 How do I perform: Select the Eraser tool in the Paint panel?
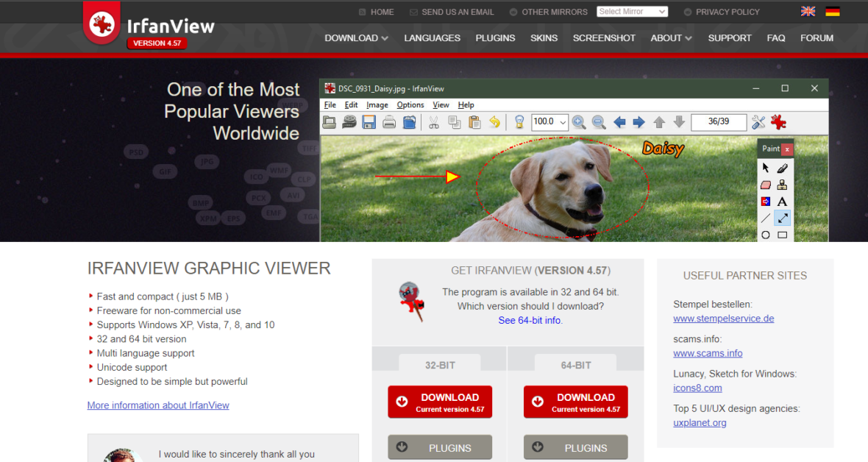click(x=765, y=184)
